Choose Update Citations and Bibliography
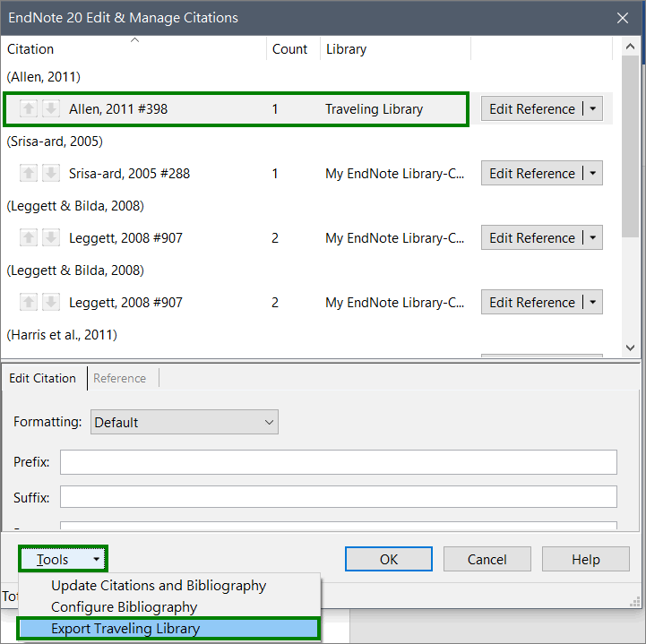646x644 pixels. pyautogui.click(x=159, y=586)
